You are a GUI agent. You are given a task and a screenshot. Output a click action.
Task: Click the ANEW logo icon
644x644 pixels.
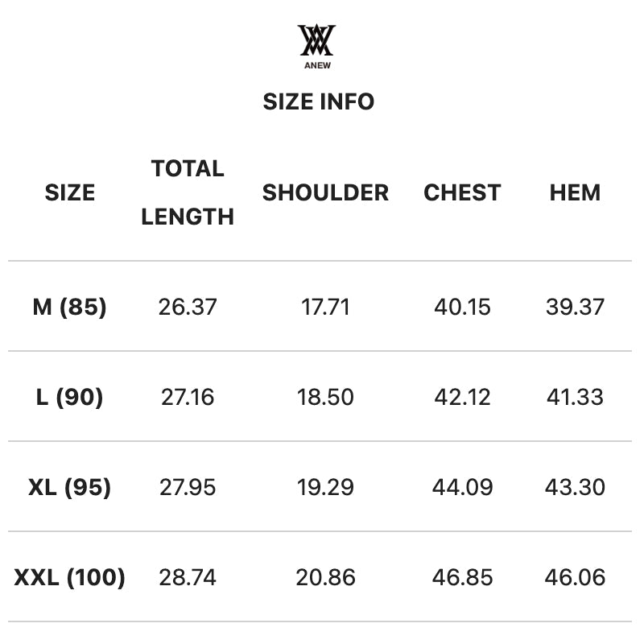coord(316,43)
